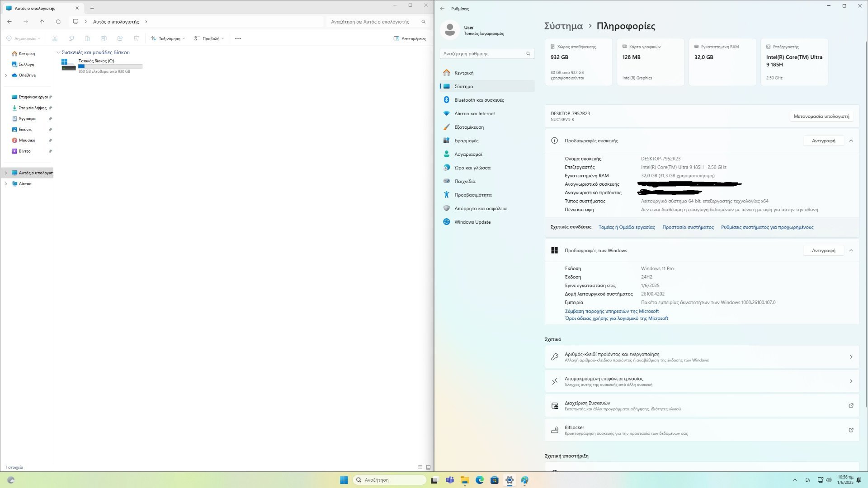Click the User account avatar in Settings
Screen dimensions: 868x488
450,30
